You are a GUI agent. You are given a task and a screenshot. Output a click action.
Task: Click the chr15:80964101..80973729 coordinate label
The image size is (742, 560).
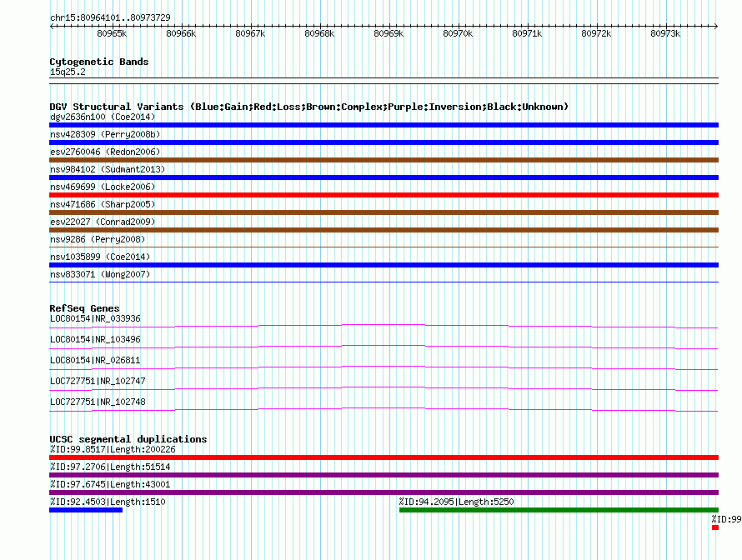click(x=110, y=17)
